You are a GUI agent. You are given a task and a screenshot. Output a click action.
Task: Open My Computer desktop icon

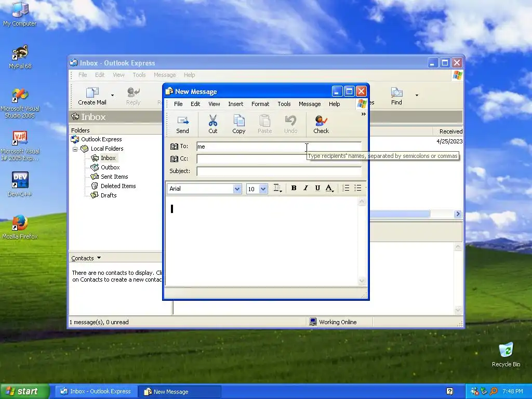pyautogui.click(x=20, y=14)
